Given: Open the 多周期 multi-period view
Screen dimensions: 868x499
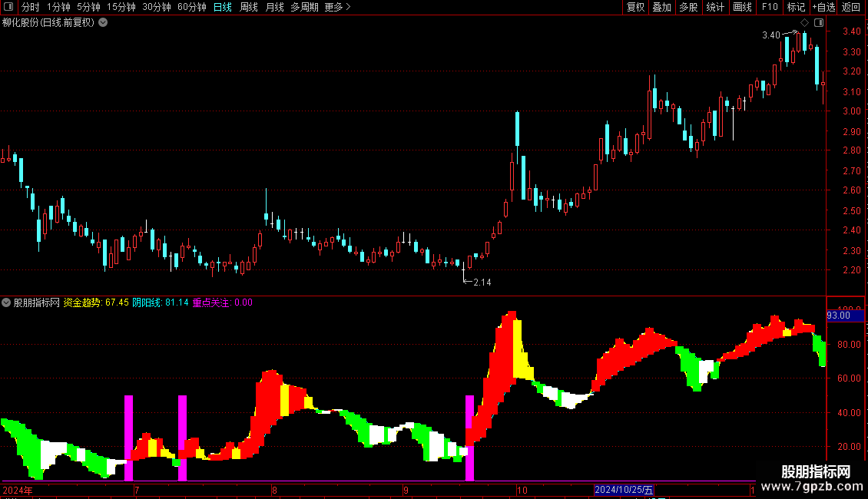Looking at the screenshot, I should click(304, 7).
